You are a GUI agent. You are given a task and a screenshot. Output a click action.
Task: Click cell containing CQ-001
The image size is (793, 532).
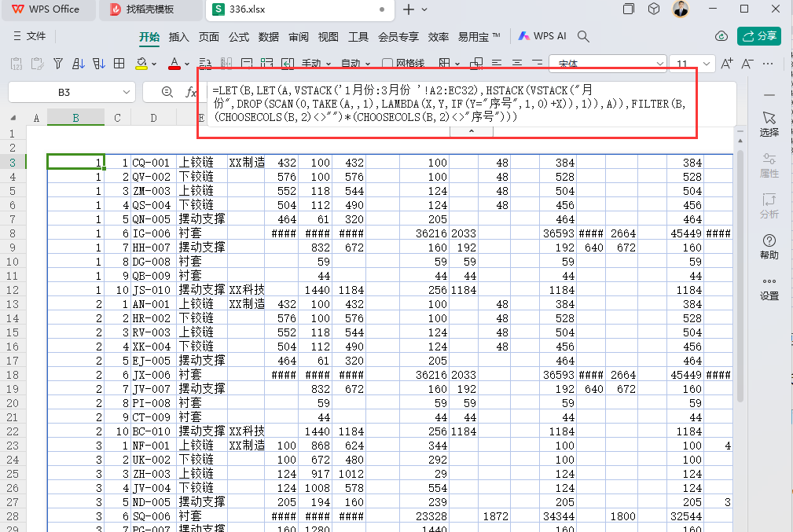point(153,163)
